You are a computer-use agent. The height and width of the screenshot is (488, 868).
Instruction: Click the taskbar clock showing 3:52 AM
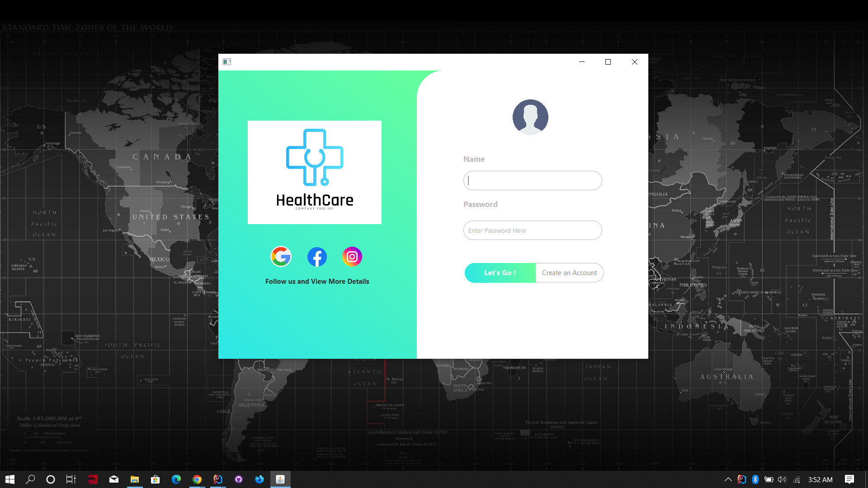(x=820, y=479)
